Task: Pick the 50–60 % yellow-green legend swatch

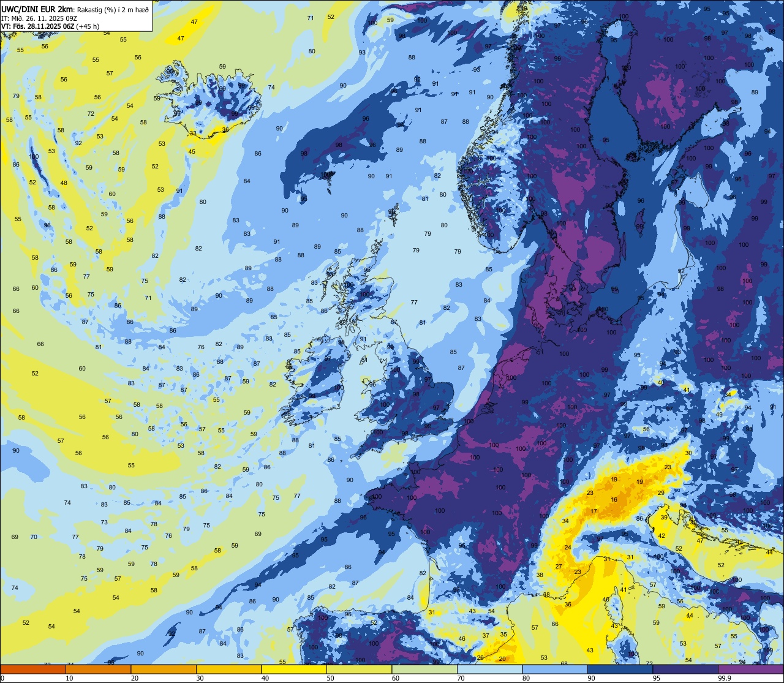Action: (360, 670)
